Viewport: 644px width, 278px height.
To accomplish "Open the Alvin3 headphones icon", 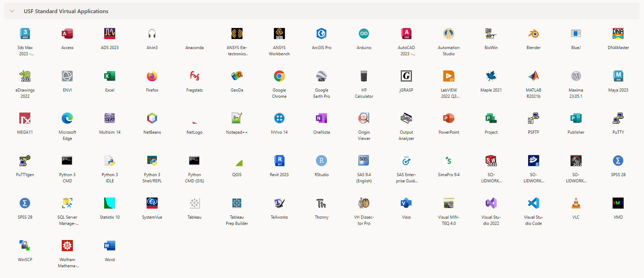I will click(x=152, y=33).
